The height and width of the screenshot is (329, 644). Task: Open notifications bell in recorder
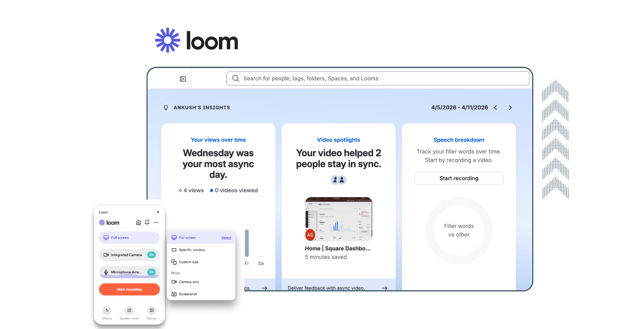pos(147,222)
